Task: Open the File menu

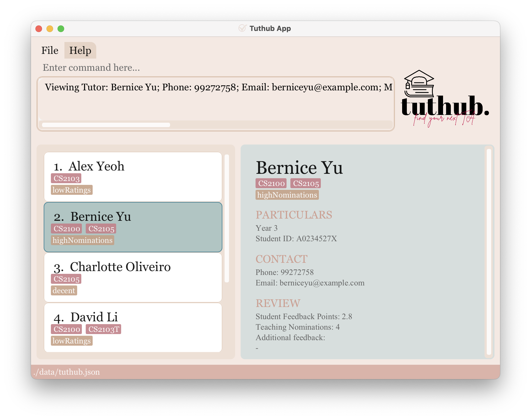Action: [50, 51]
